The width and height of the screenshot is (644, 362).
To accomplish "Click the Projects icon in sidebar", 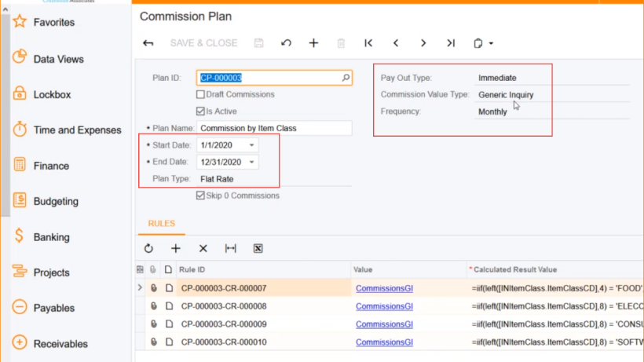I will (x=20, y=271).
